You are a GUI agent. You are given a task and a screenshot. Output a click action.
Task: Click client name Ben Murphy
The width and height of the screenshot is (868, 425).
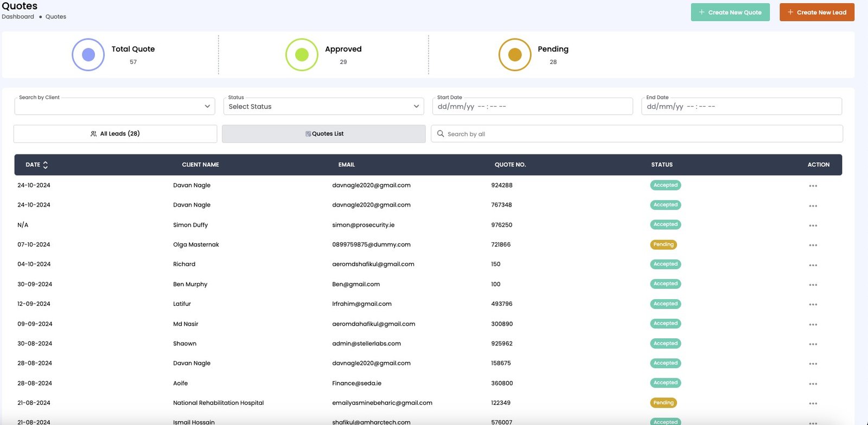pos(190,284)
